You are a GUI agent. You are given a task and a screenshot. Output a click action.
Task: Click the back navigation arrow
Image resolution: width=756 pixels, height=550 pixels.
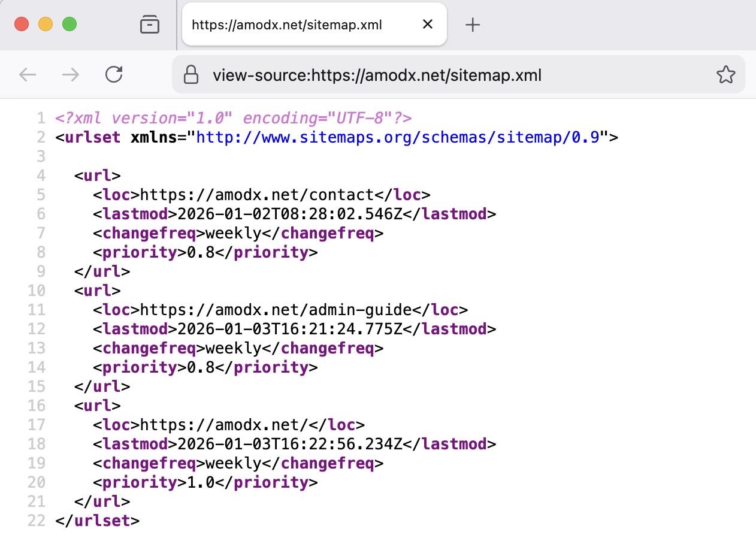pos(28,74)
